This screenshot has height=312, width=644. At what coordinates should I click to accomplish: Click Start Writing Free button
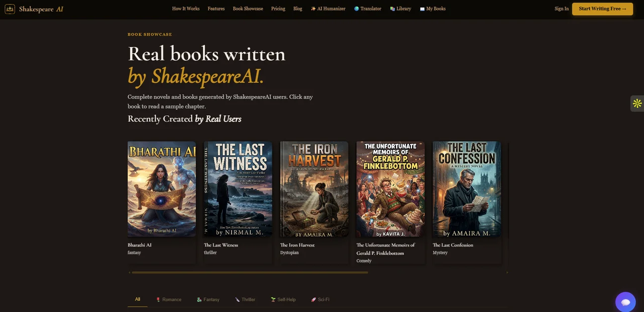602,9
